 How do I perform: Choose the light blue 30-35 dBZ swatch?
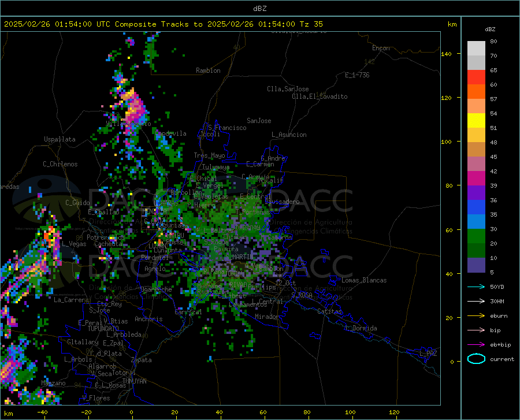point(476,222)
